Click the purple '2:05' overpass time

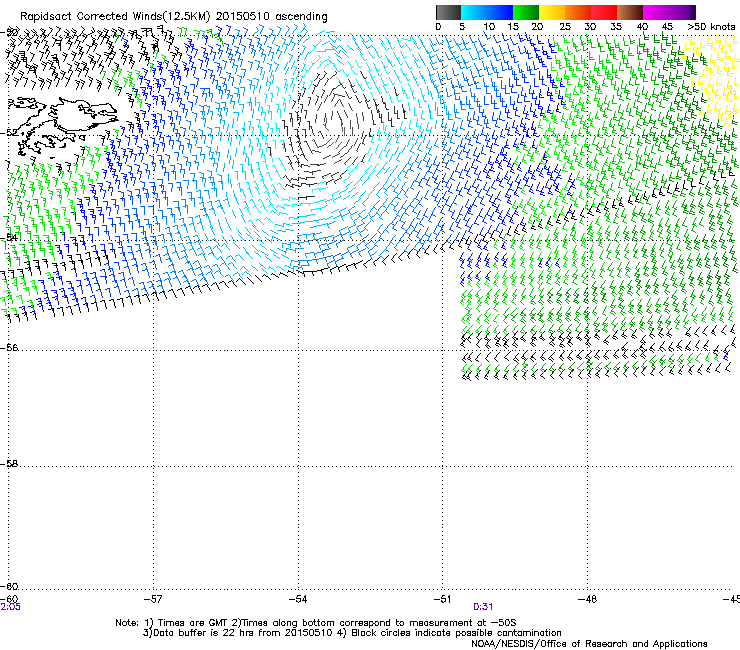pos(10,607)
